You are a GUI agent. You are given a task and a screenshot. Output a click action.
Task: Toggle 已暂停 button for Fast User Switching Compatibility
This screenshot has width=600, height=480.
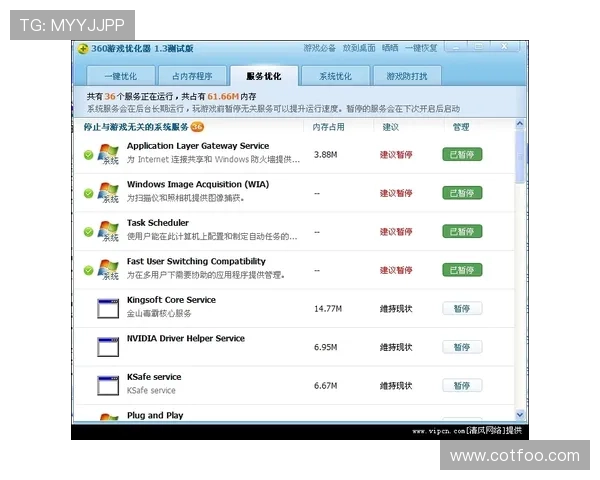pyautogui.click(x=462, y=270)
